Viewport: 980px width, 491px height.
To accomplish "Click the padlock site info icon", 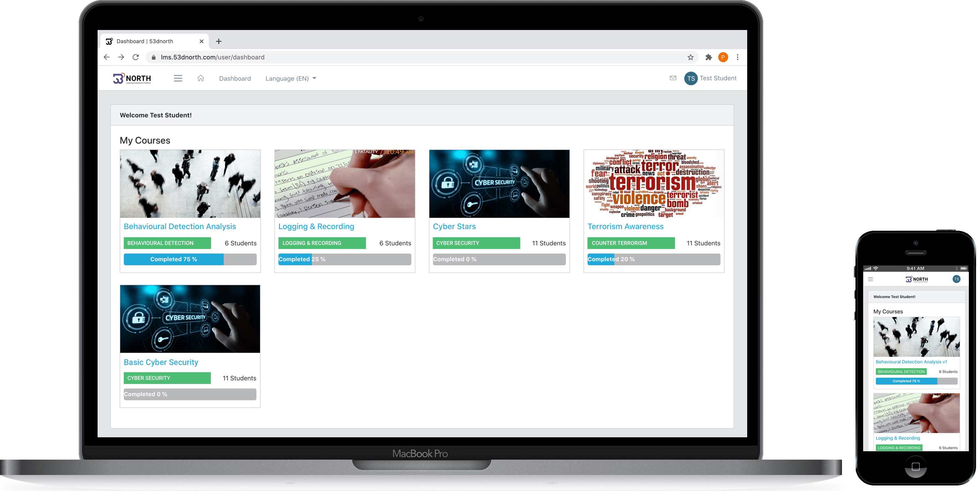I will [154, 57].
